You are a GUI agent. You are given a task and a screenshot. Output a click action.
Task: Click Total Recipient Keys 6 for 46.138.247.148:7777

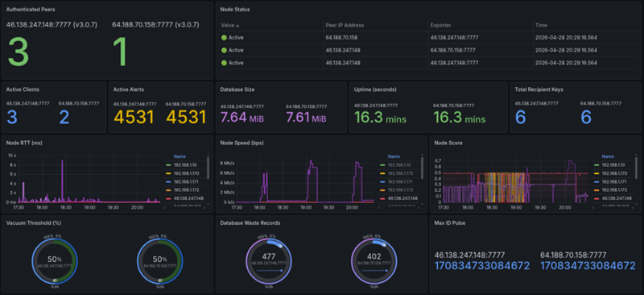(520, 118)
